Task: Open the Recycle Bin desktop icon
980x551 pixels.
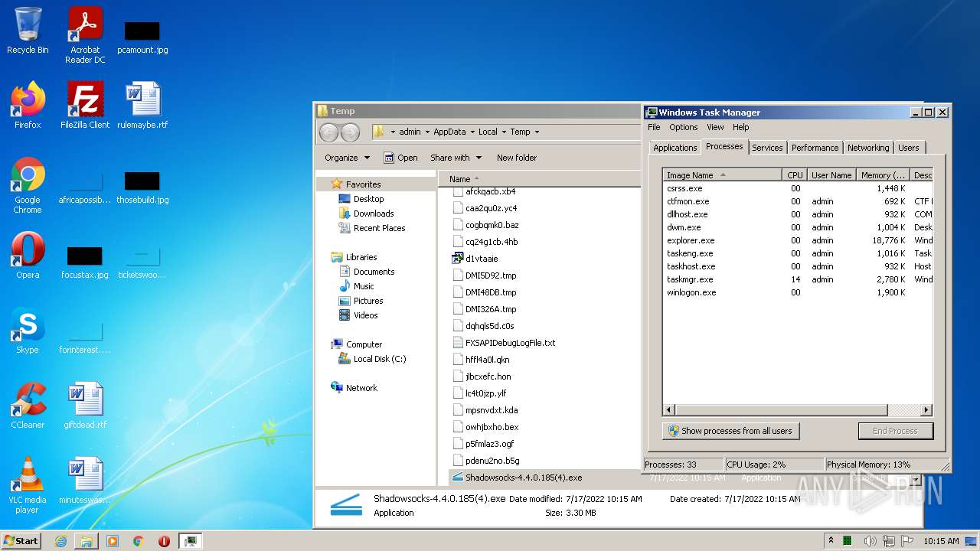Action: [28, 31]
